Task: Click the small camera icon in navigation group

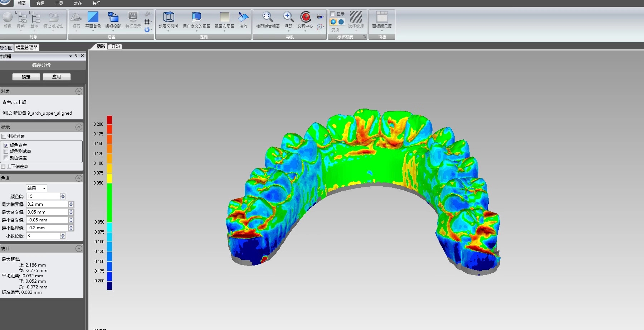Action: (320, 16)
